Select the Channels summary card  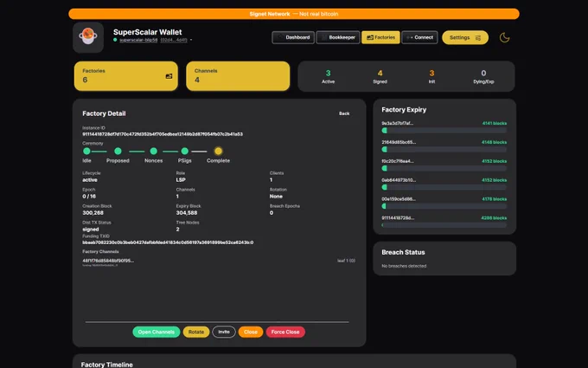click(238, 76)
